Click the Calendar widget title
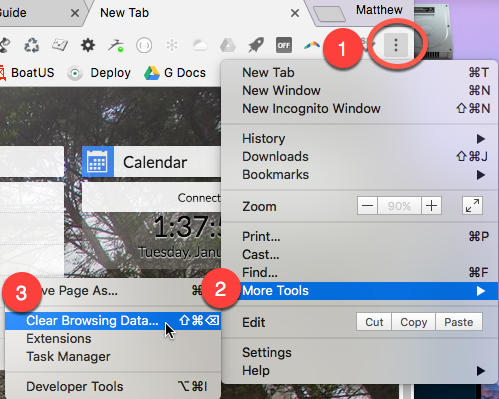Screen dimensions: 499x399 point(155,162)
